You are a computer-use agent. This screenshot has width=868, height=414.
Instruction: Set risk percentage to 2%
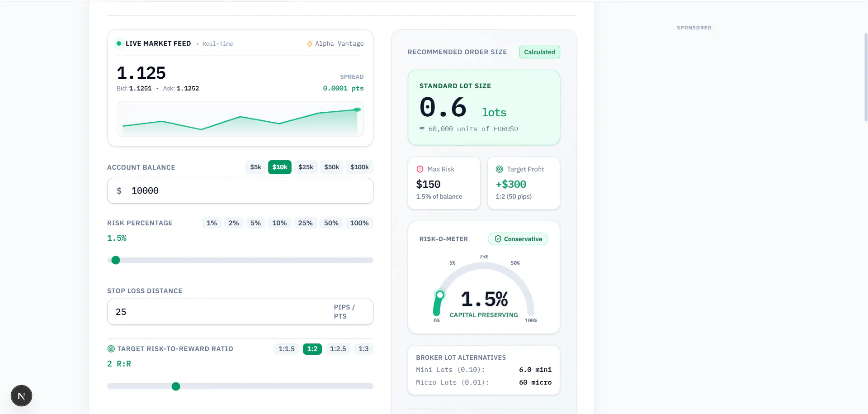[x=234, y=223]
